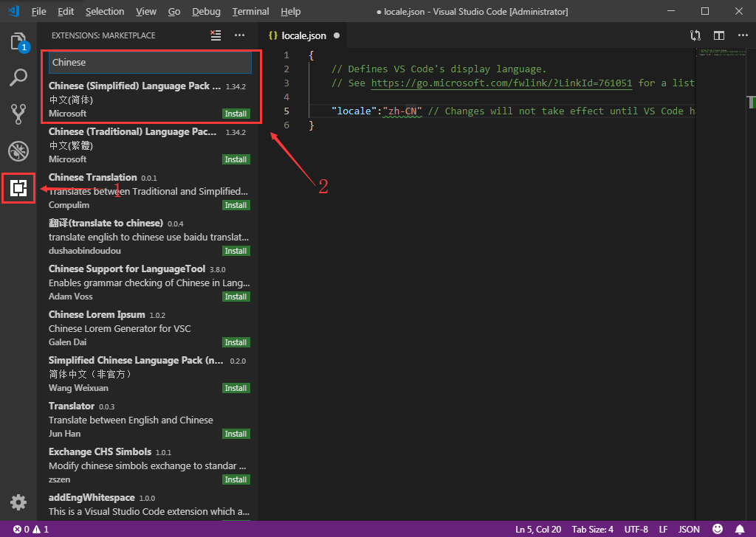The height and width of the screenshot is (537, 756).
Task: Click the feedback smiley in status bar
Action: (717, 529)
